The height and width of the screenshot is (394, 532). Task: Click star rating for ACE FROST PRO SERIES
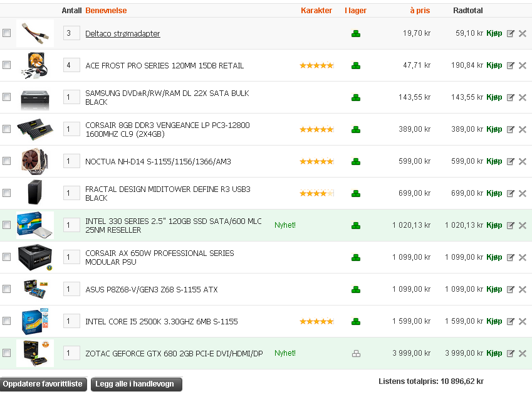click(x=317, y=65)
